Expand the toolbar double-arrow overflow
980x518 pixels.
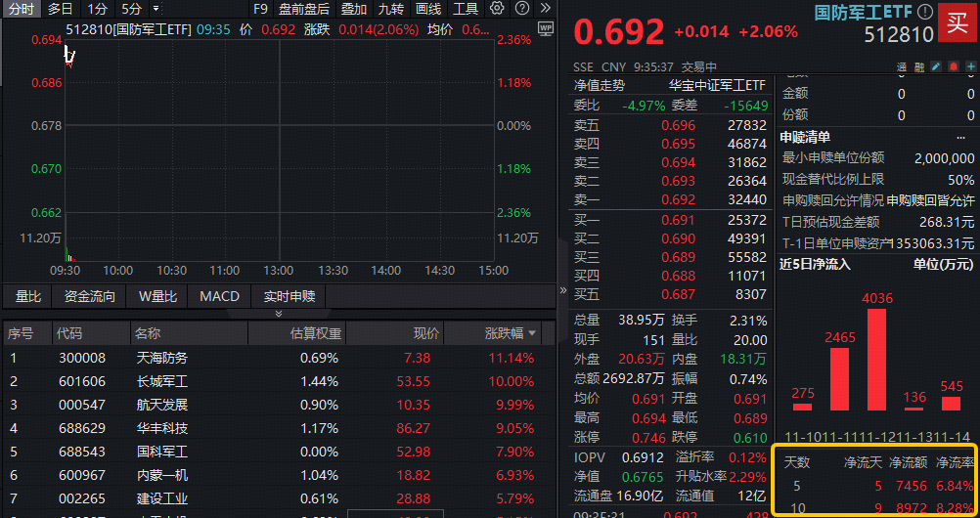(545, 9)
